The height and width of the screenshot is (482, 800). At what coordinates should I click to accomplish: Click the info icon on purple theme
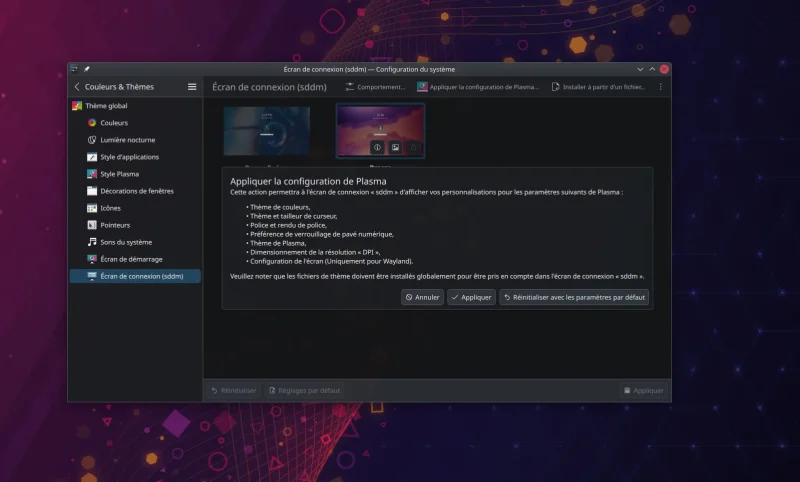pyautogui.click(x=377, y=147)
